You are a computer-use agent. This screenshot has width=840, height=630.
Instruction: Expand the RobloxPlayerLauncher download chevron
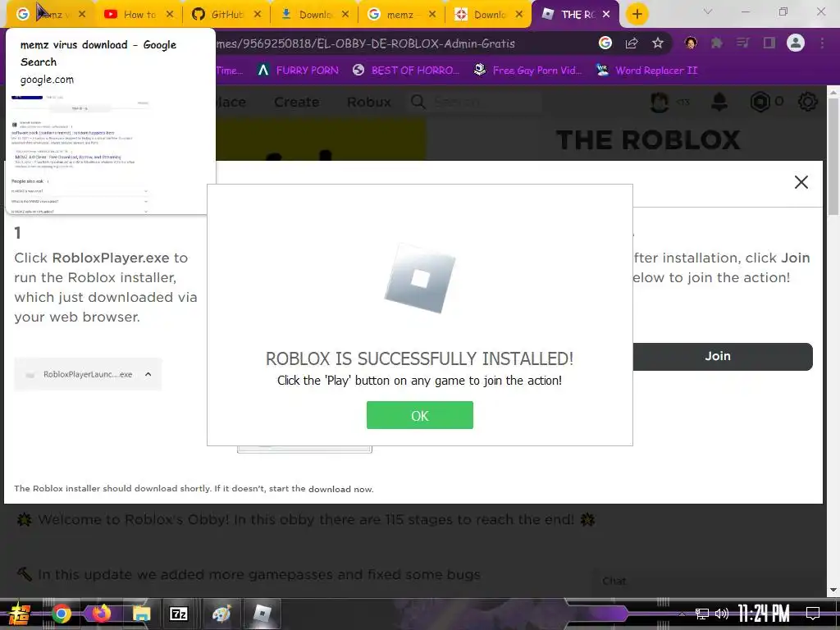[x=148, y=374]
